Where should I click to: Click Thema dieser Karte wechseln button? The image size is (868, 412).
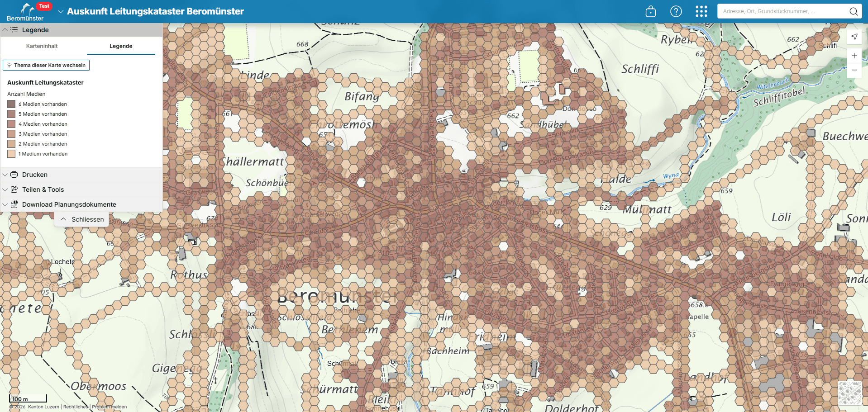pyautogui.click(x=46, y=65)
